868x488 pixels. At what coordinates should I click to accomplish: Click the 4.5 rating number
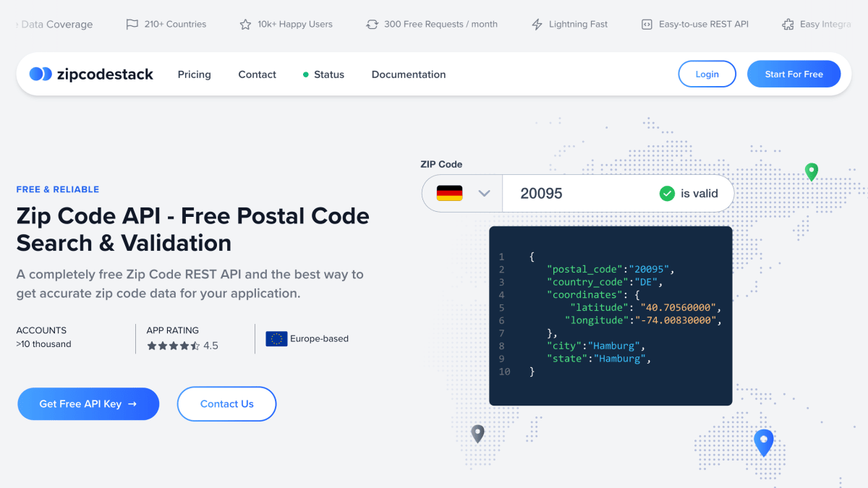click(210, 346)
